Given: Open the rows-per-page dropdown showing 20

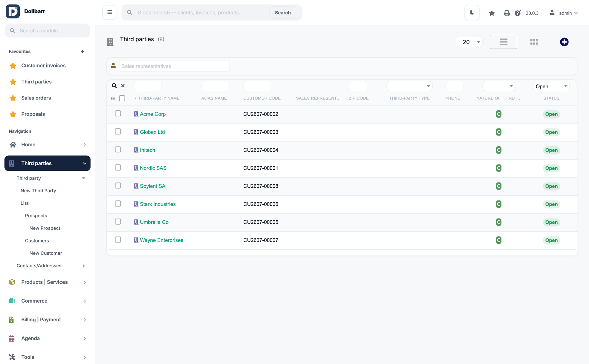Looking at the screenshot, I should (x=469, y=42).
